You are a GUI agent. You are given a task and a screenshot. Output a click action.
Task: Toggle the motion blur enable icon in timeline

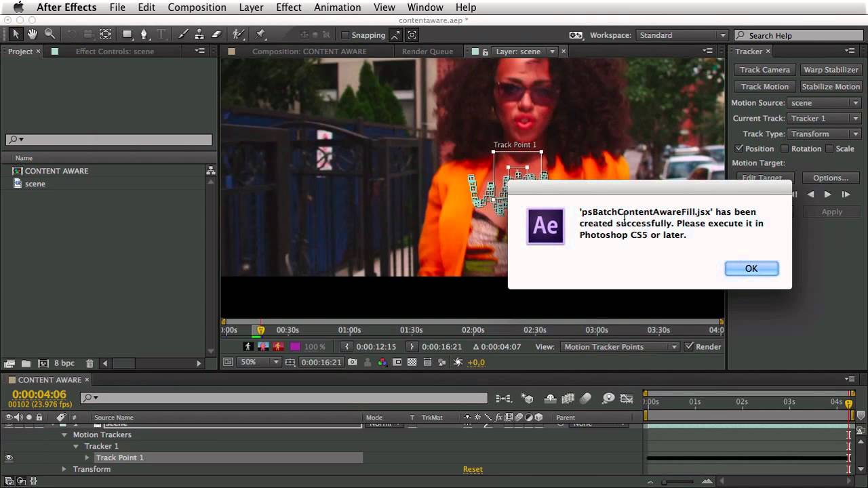586,399
